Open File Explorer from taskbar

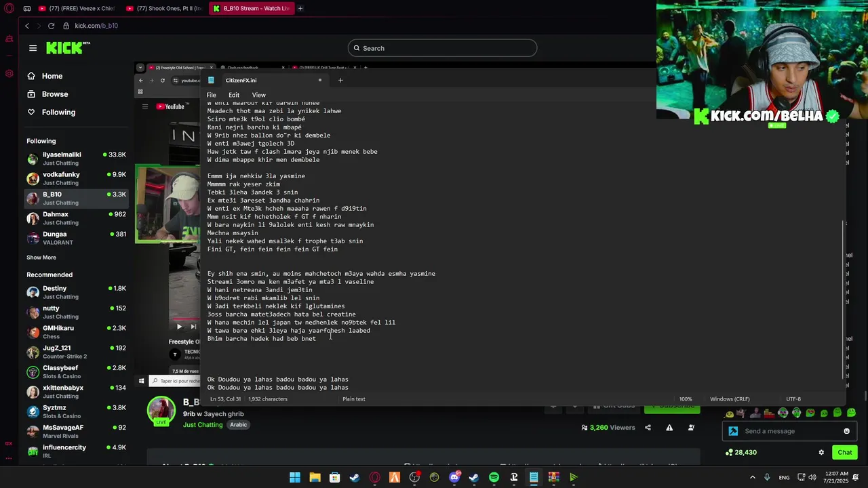[x=315, y=477]
